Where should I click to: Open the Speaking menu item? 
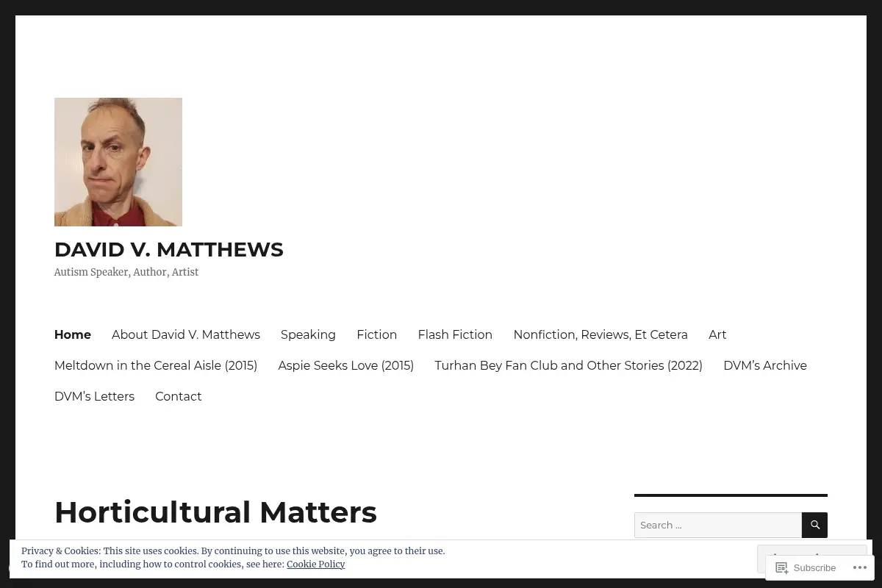(x=308, y=334)
